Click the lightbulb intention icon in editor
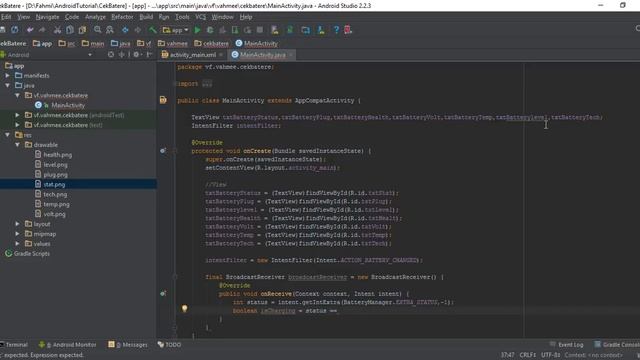Image resolution: width=640 pixels, height=360 pixels. pos(184,309)
